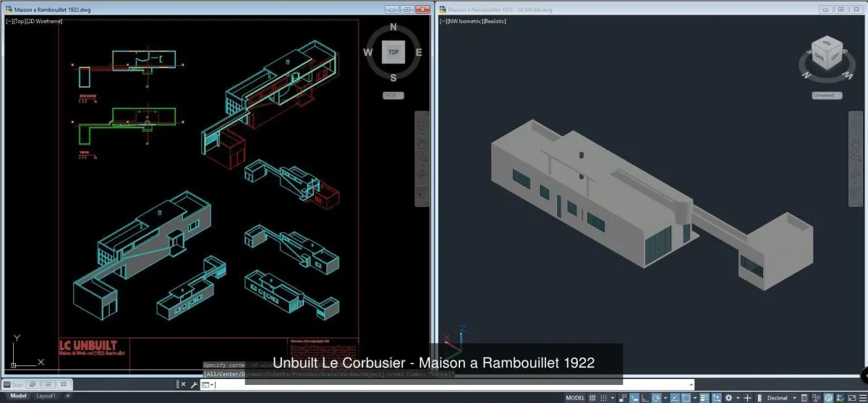Open Navigation Wheel in 3D Model window
Image resolution: width=868 pixels, height=403 pixels.
[x=856, y=124]
